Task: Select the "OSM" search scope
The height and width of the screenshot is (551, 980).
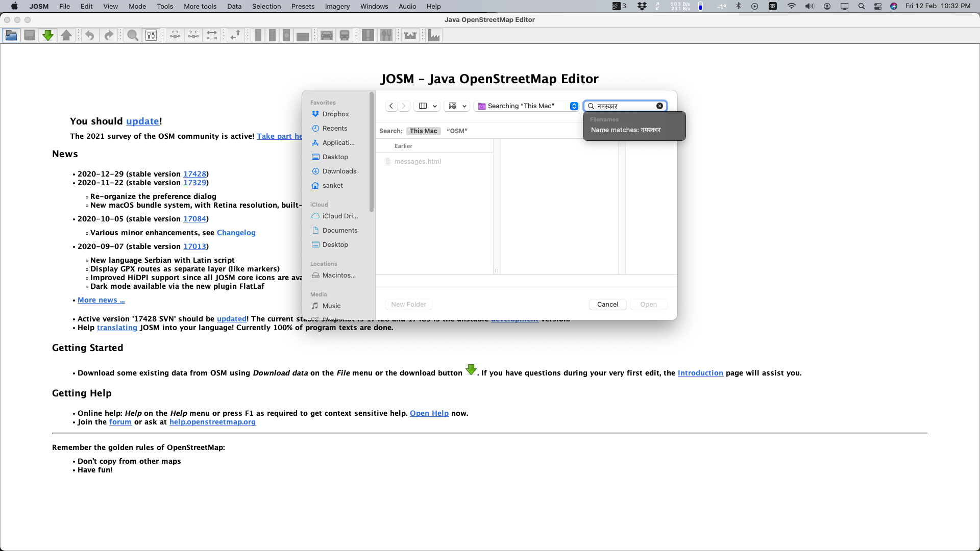Action: [x=457, y=131]
